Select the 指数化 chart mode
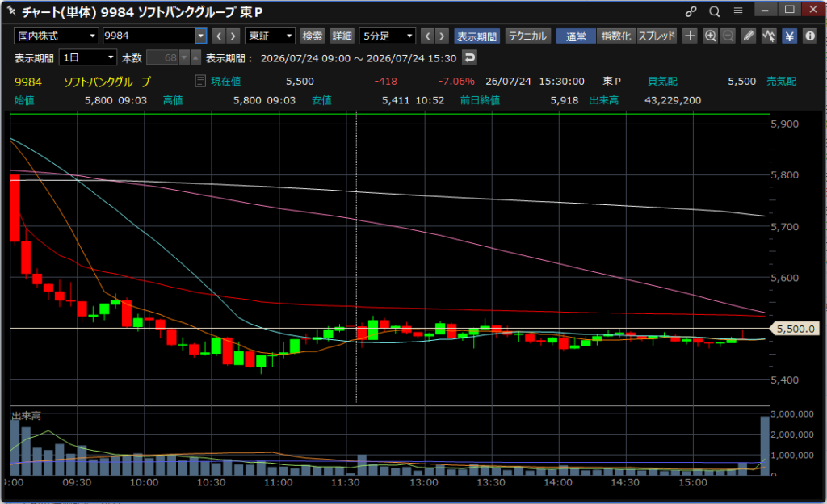The image size is (827, 504). [x=616, y=36]
